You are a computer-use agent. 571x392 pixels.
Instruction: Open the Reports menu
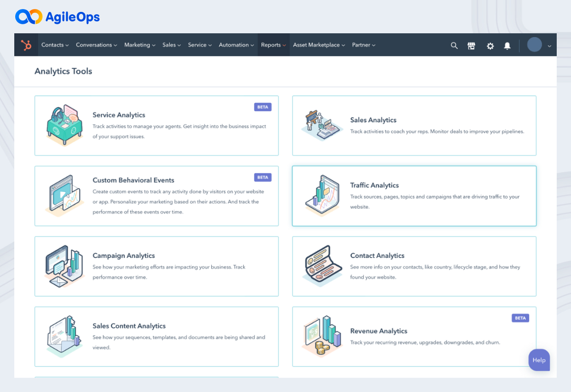[x=273, y=45]
